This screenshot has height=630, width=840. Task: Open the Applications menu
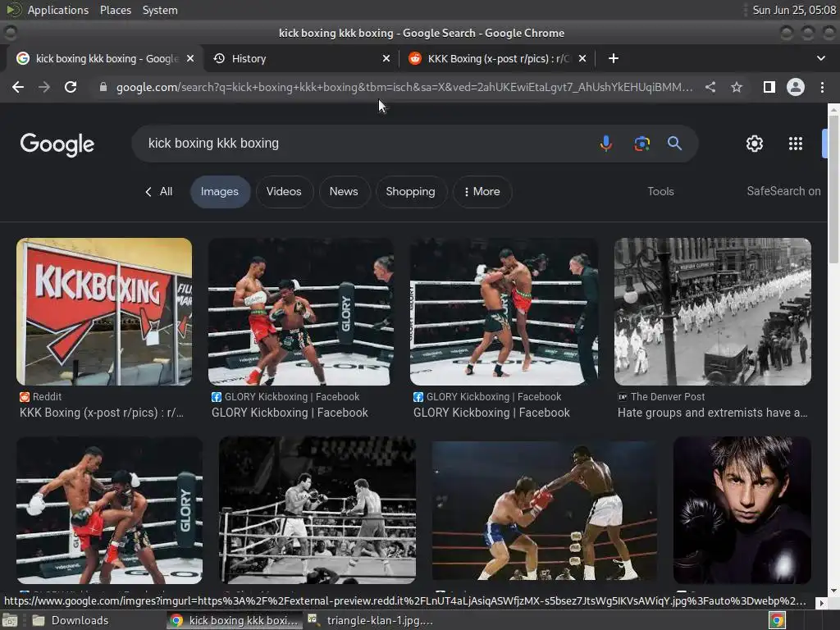(x=58, y=10)
